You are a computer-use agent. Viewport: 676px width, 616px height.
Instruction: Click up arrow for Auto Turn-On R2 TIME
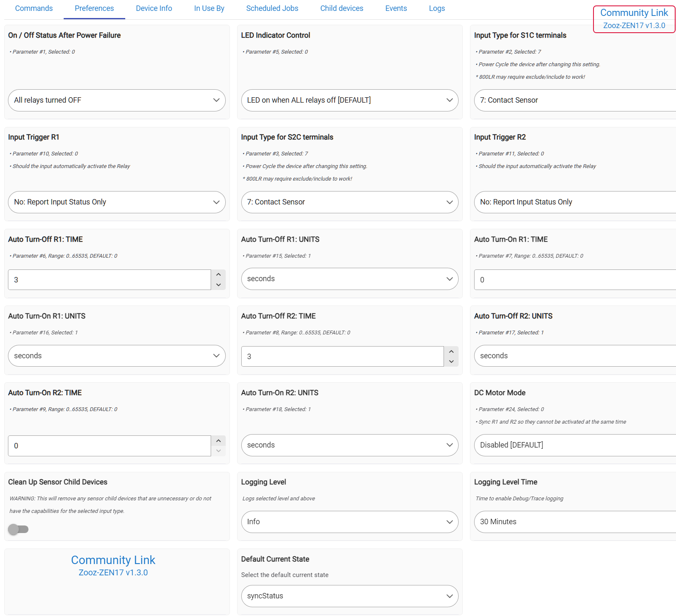tap(218, 441)
